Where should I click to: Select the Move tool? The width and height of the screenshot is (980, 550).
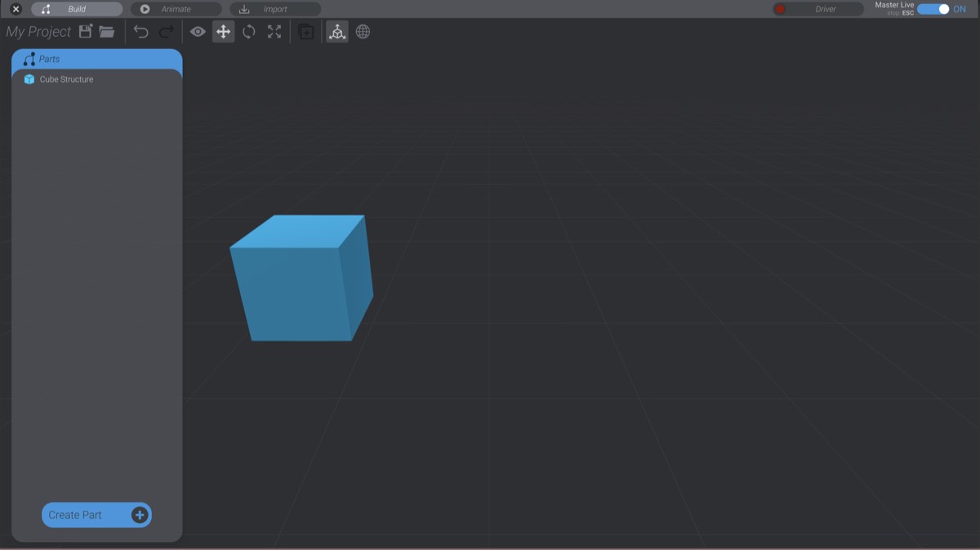coord(223,31)
